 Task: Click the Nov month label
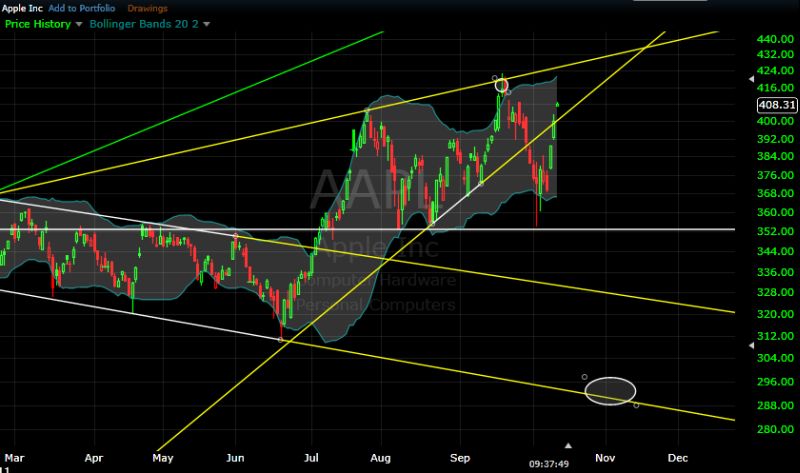(x=605, y=458)
